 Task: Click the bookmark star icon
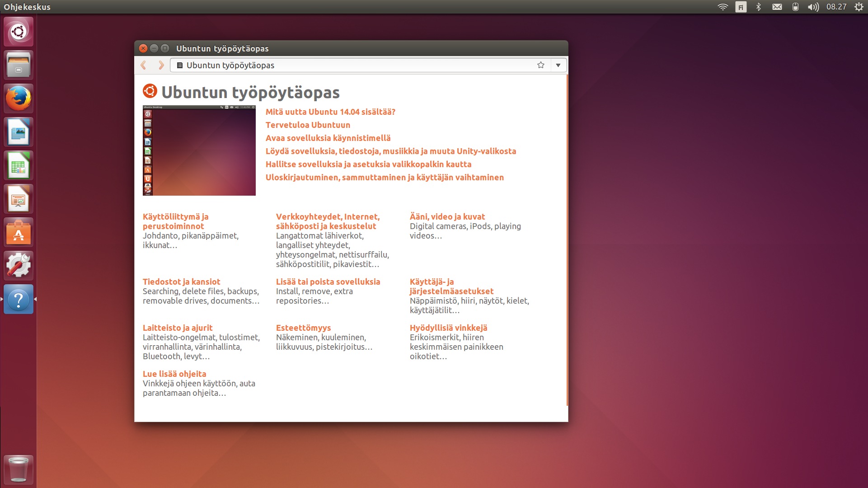click(x=540, y=65)
